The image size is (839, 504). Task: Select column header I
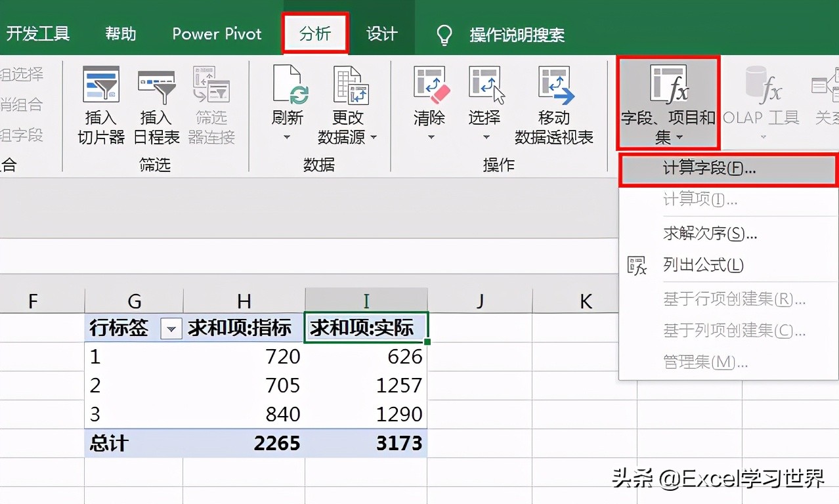click(x=366, y=301)
